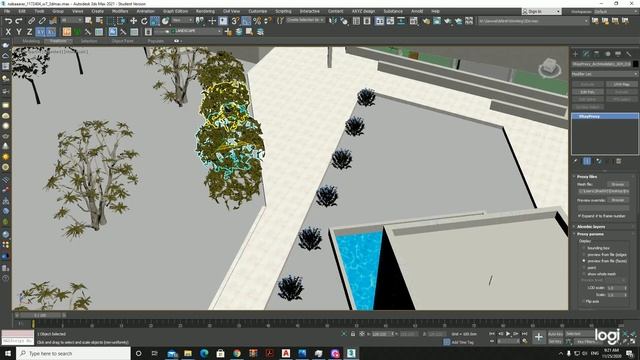Screen dimensions: 640x360
Task: Open the reference coordinate system dropdown
Action: 182,20
